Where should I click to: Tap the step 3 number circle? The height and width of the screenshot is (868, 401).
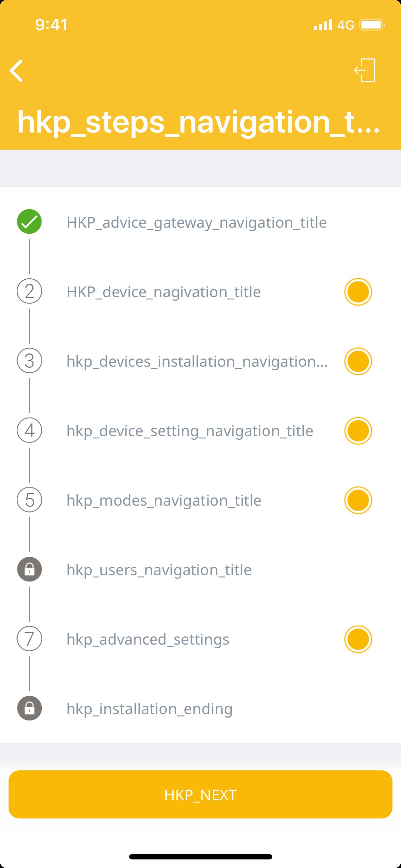click(29, 361)
